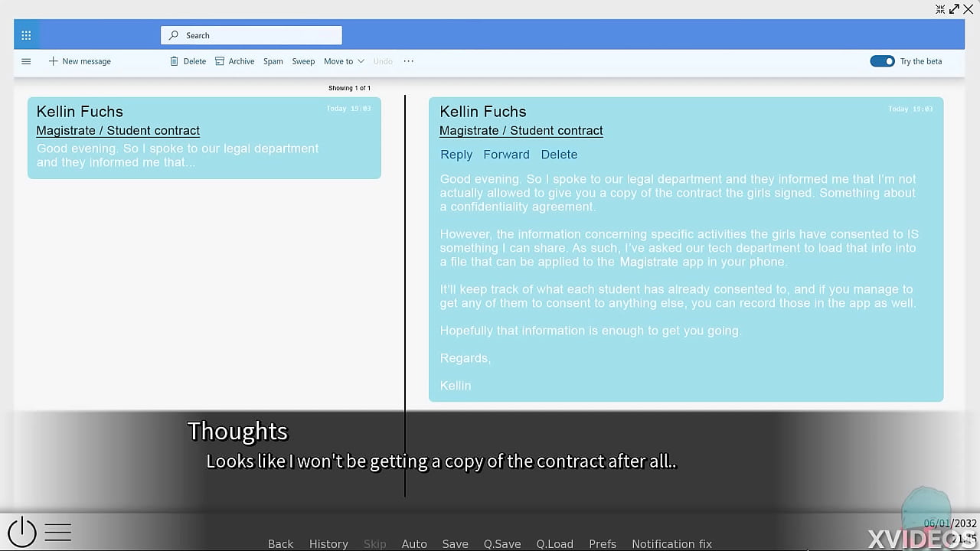
Task: Open the three-line menu beside the power icon
Action: 58,532
